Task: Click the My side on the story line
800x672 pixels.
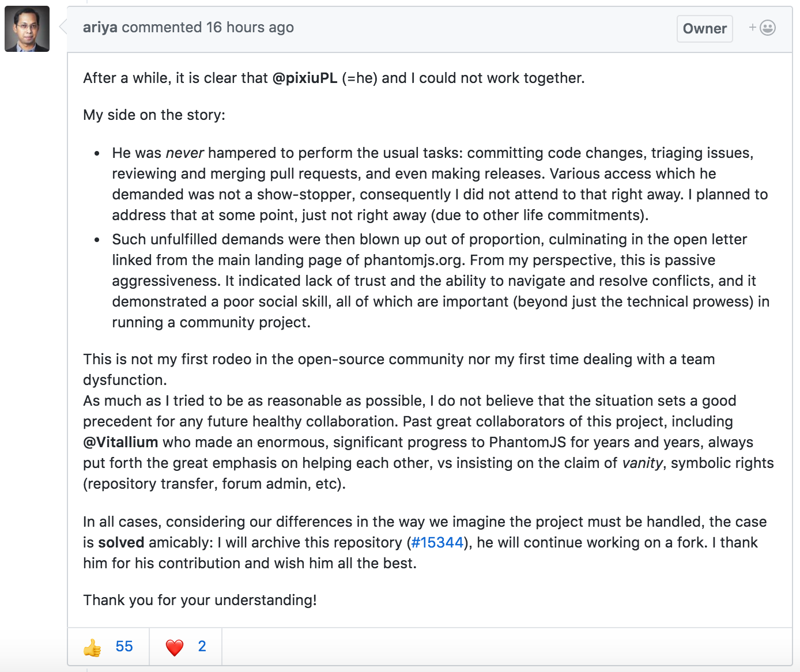Action: pos(154,115)
